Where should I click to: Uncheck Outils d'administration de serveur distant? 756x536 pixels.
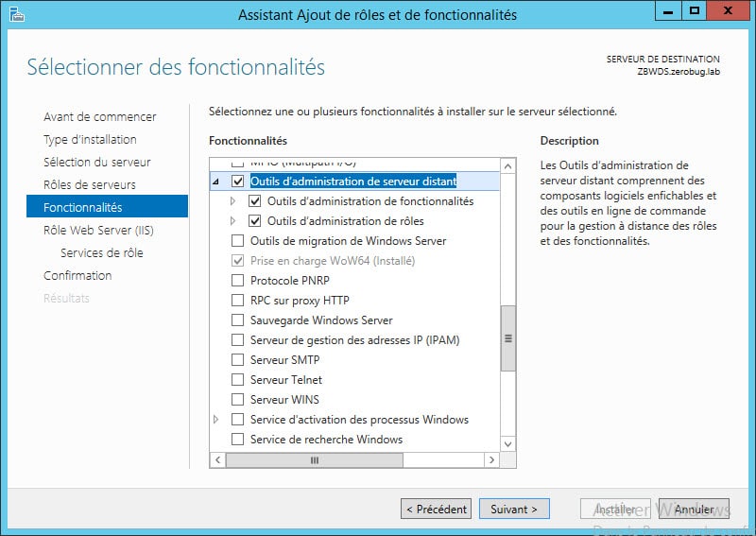[x=238, y=182]
